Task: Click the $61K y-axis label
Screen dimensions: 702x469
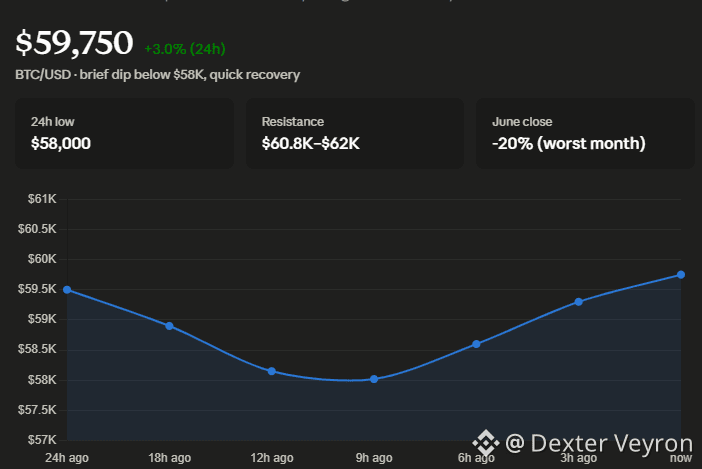Action: (x=42, y=199)
